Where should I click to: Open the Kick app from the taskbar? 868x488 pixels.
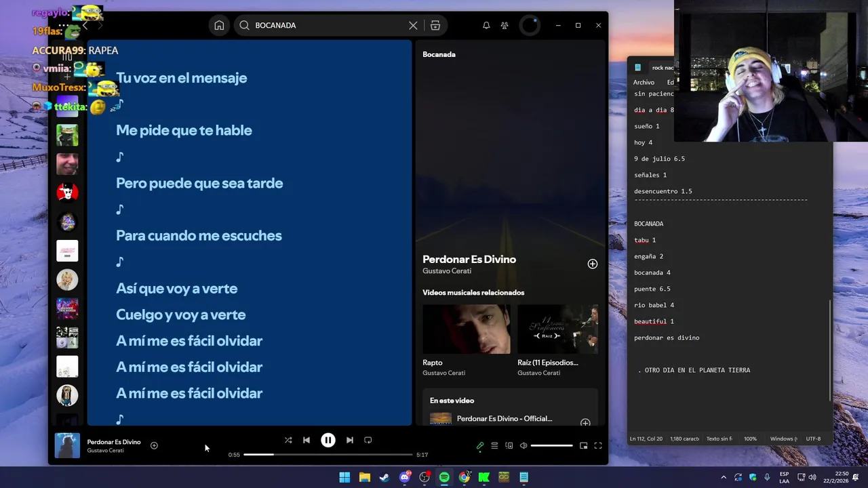click(x=484, y=477)
